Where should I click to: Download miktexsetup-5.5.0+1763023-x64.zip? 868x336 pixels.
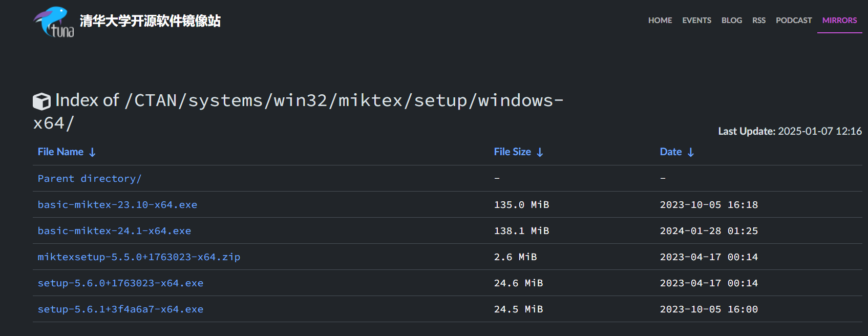pos(139,257)
